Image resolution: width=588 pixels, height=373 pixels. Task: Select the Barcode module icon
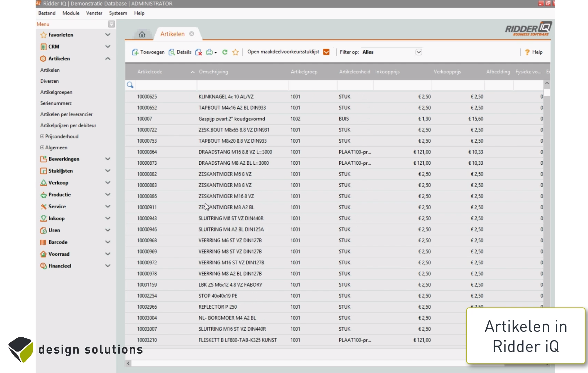(43, 242)
